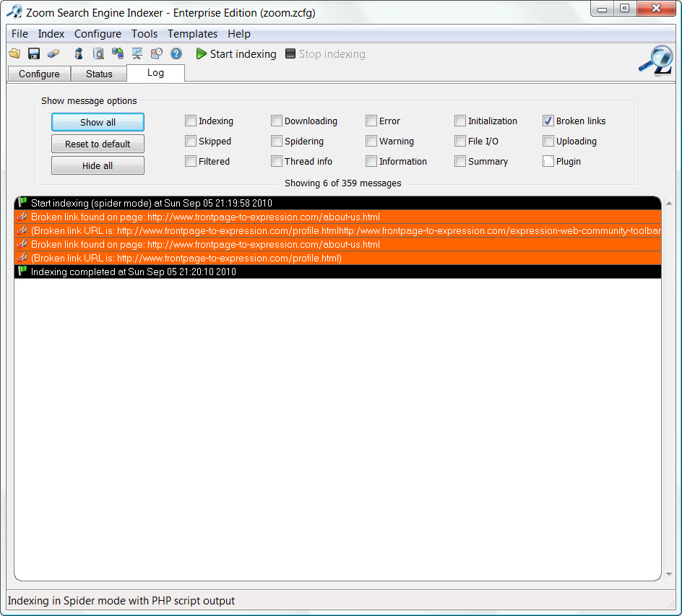
Task: Click the Show all button
Action: [98, 122]
